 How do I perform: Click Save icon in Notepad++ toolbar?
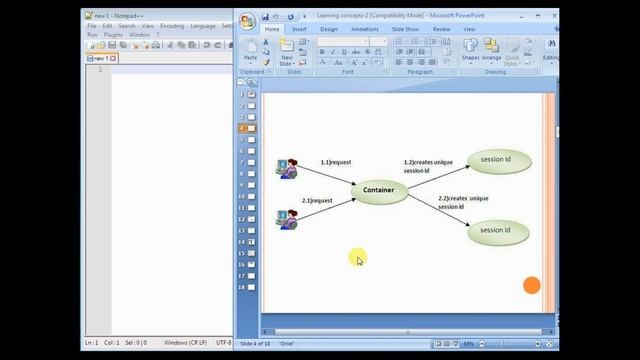pyautogui.click(x=111, y=45)
